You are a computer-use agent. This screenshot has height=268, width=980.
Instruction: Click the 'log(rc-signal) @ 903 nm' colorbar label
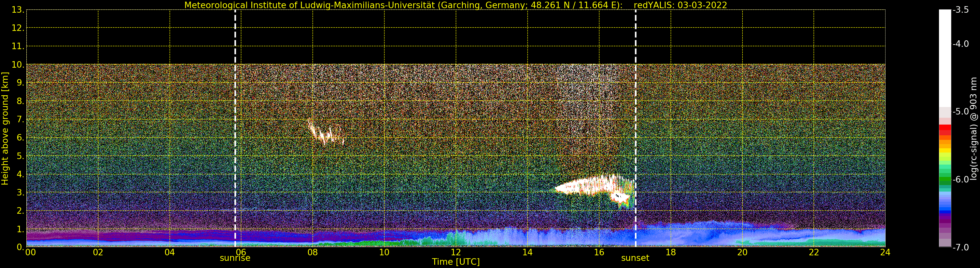tap(973, 128)
